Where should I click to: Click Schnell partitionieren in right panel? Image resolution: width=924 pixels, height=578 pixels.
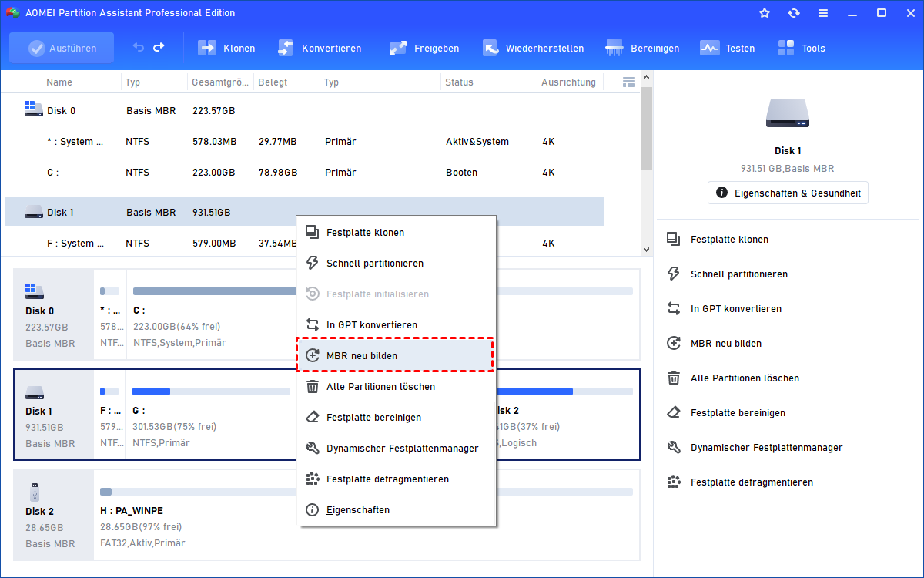click(x=739, y=274)
